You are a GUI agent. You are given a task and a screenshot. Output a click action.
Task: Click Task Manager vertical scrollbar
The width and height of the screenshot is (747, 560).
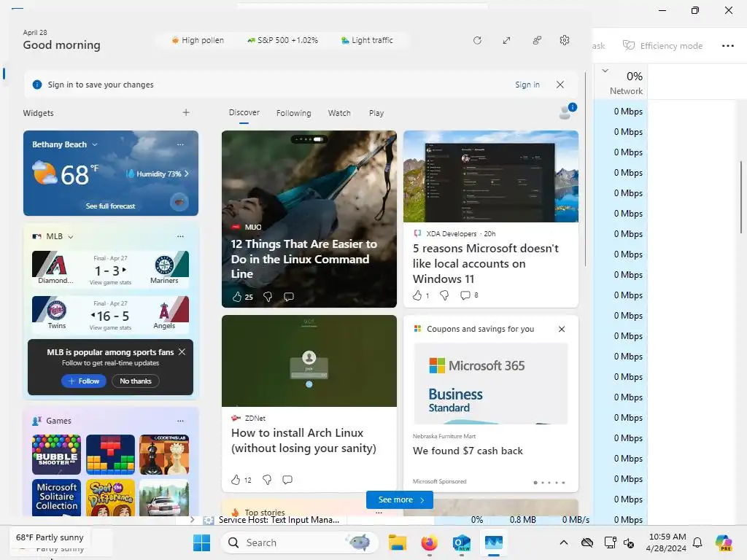tap(741, 197)
